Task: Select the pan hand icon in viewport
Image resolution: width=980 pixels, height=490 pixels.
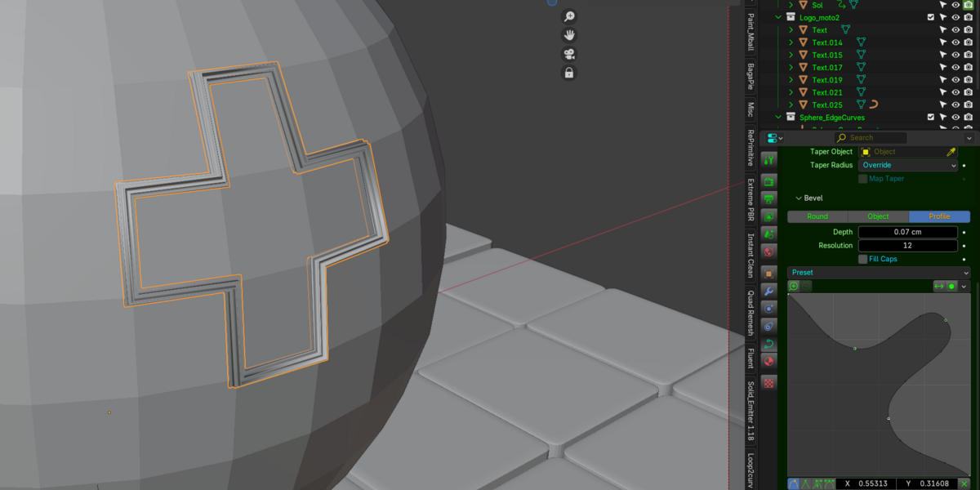Action: (x=569, y=35)
